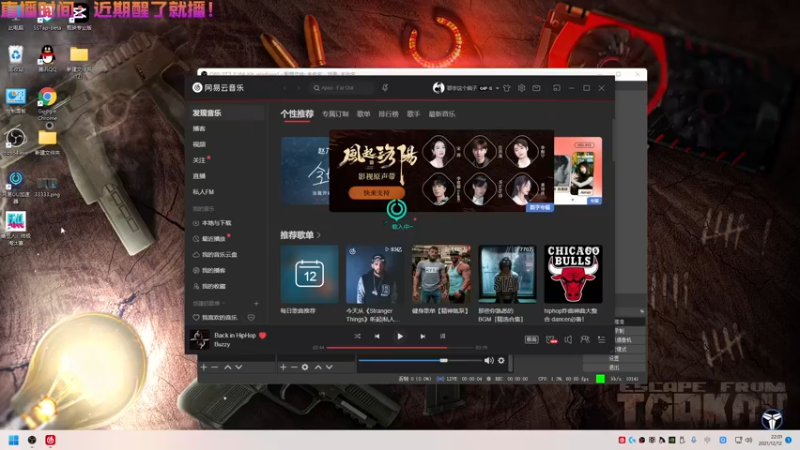Open 关注 in the sidebar
800x450 pixels.
click(x=199, y=160)
